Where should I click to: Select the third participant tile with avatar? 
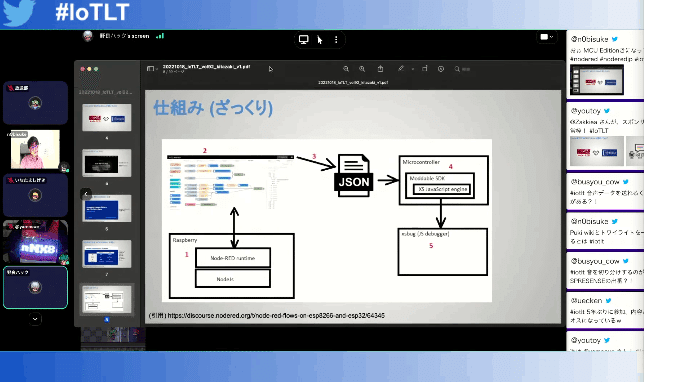[x=35, y=195]
